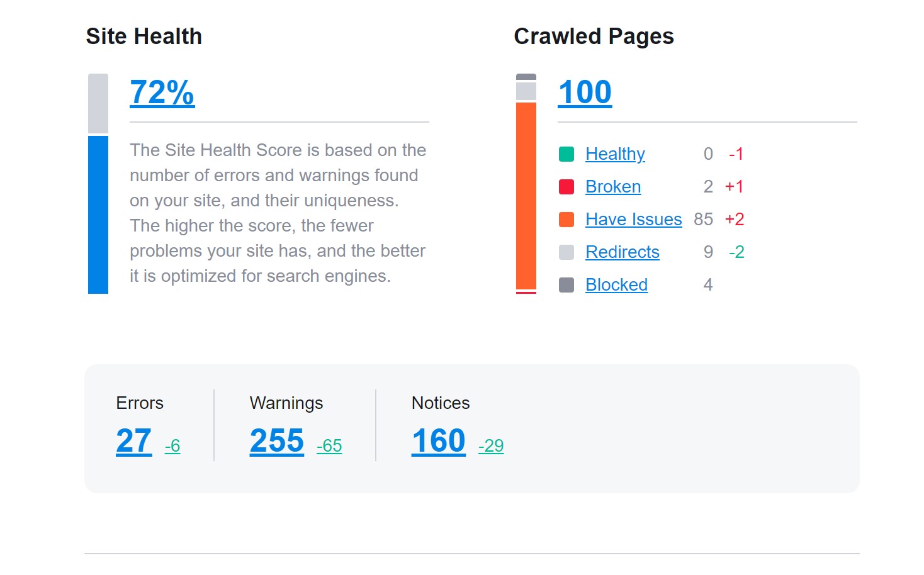Screen dimensions: 924x575
Task: Open the 100 crawled pages total
Action: 585,92
